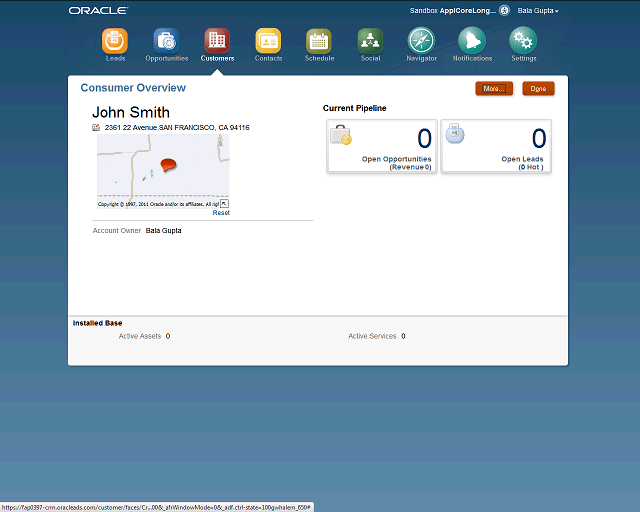Open the Settings gears icon
The image size is (640, 512).
(x=523, y=40)
